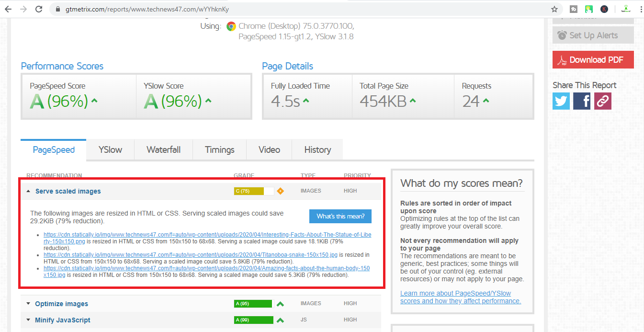The height and width of the screenshot is (332, 644).
Task: Click the 454KB total page size value
Action: click(x=383, y=101)
